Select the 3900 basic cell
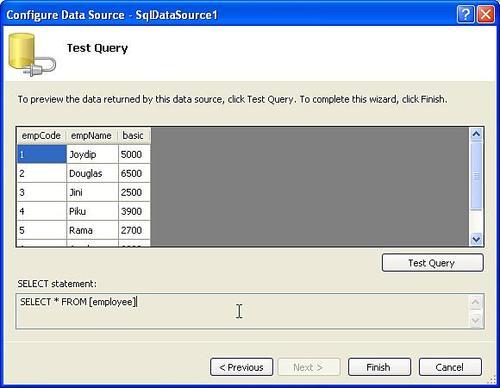500x388 pixels. tap(134, 211)
